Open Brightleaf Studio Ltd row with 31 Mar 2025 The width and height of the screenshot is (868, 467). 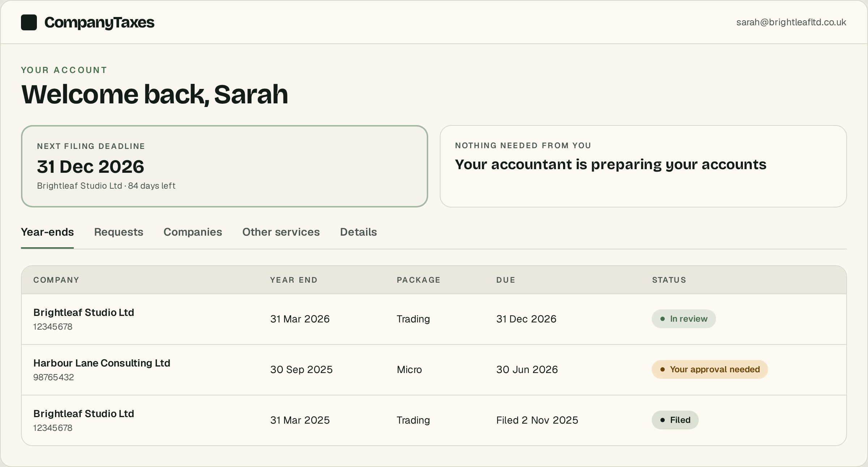pos(434,420)
